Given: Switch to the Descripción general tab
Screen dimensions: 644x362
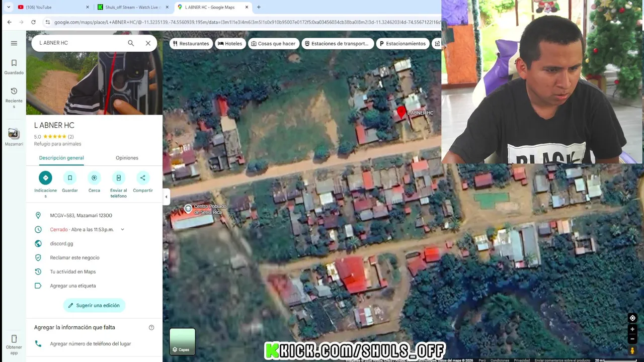Looking at the screenshot, I should (61, 158).
